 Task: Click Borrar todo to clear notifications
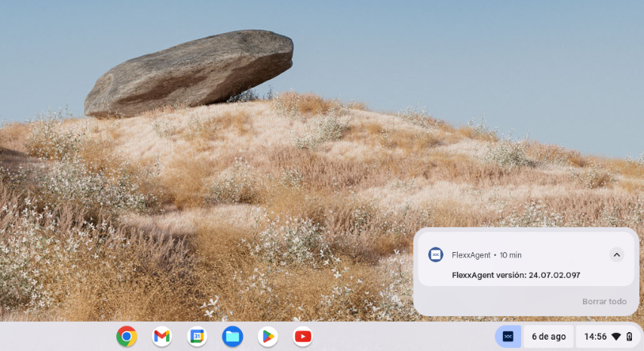point(604,301)
